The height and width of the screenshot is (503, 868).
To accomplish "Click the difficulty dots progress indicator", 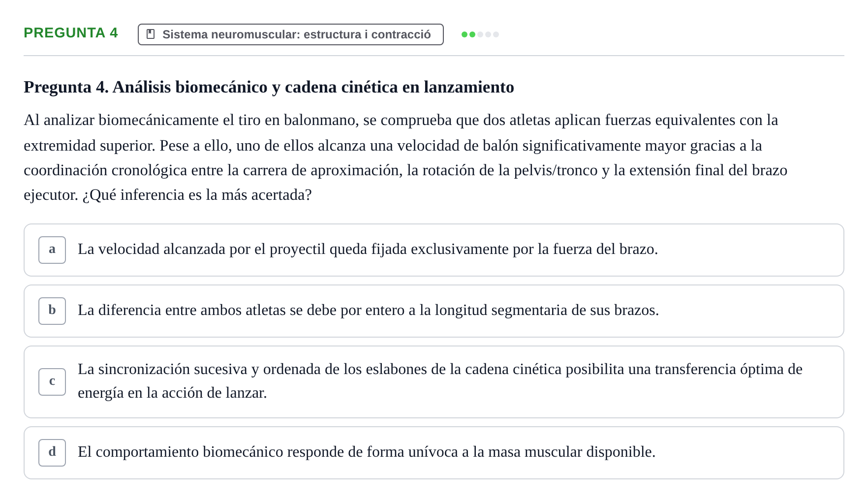I will click(x=480, y=34).
